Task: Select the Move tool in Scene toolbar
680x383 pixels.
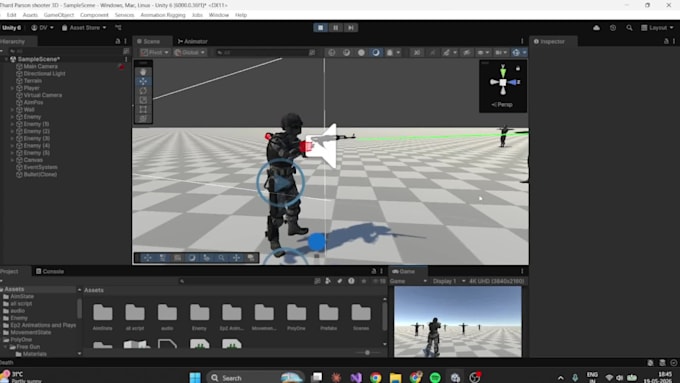Action: click(x=143, y=81)
